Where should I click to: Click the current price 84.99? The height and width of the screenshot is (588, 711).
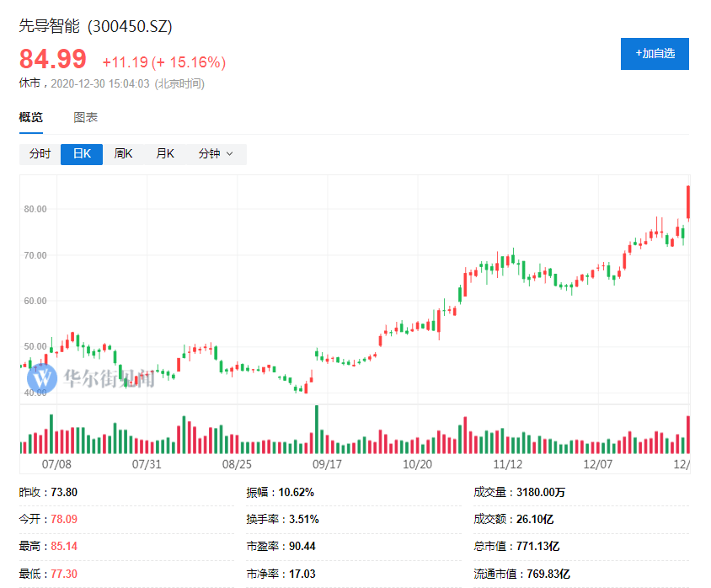point(52,59)
